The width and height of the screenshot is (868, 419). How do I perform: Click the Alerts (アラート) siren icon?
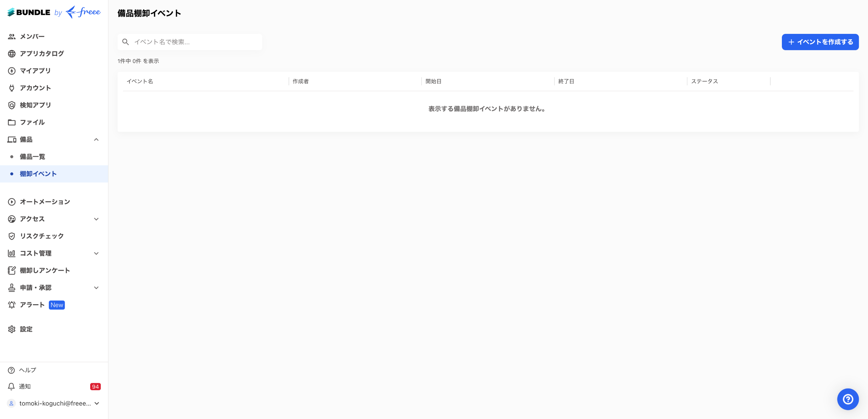point(12,305)
